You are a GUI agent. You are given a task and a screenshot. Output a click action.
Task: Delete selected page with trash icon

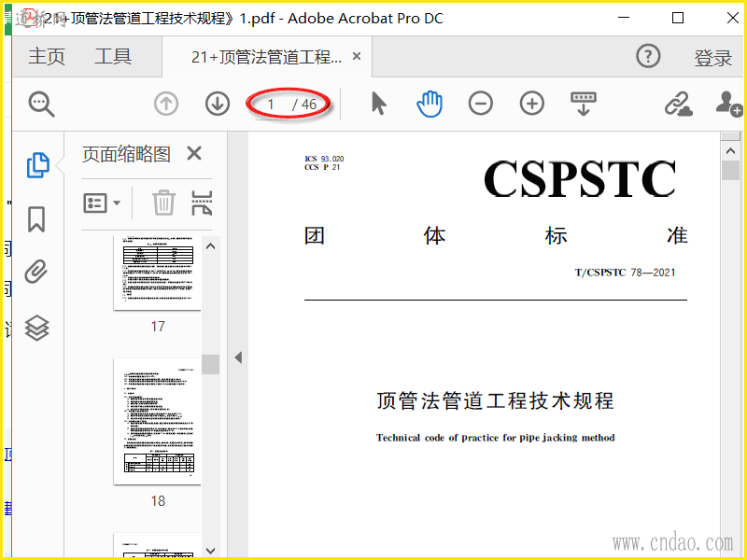163,203
